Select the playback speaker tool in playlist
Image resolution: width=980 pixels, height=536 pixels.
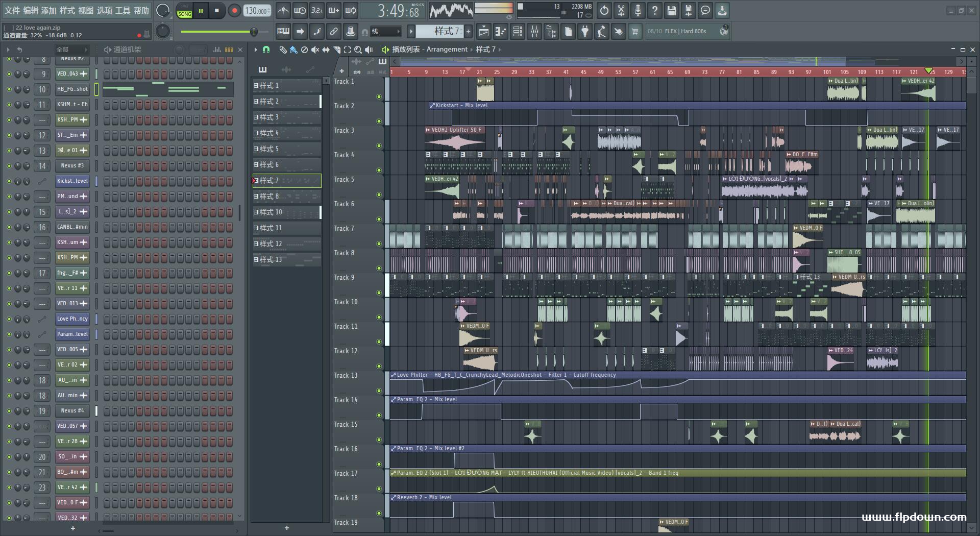pyautogui.click(x=369, y=50)
